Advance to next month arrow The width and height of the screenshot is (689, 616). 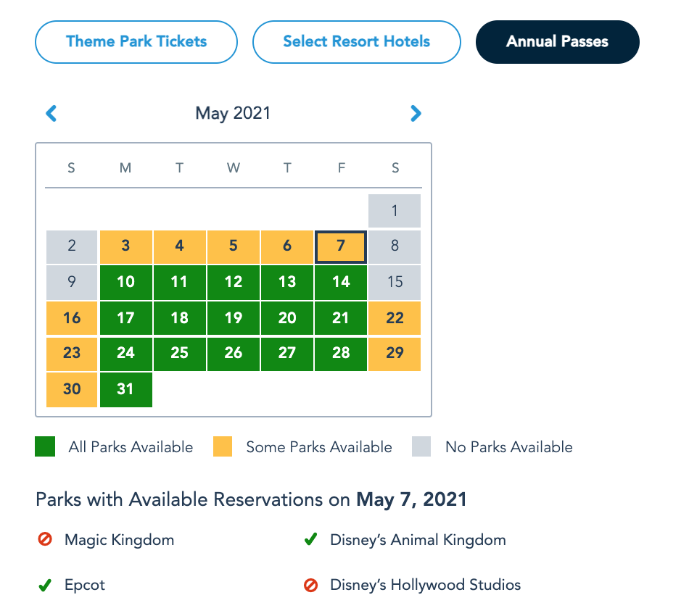416,113
